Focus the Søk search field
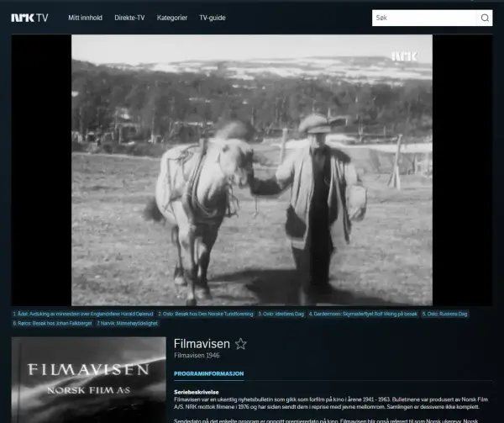 pyautogui.click(x=424, y=18)
